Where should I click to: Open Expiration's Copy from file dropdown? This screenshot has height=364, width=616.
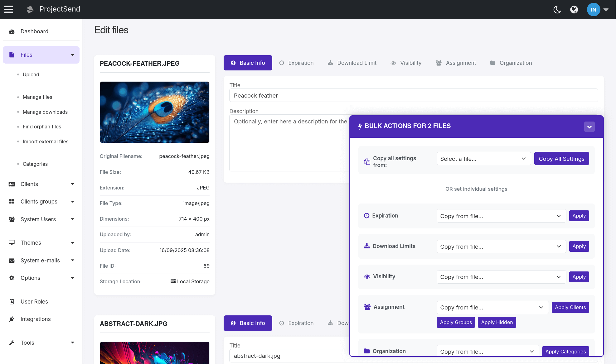pos(501,216)
